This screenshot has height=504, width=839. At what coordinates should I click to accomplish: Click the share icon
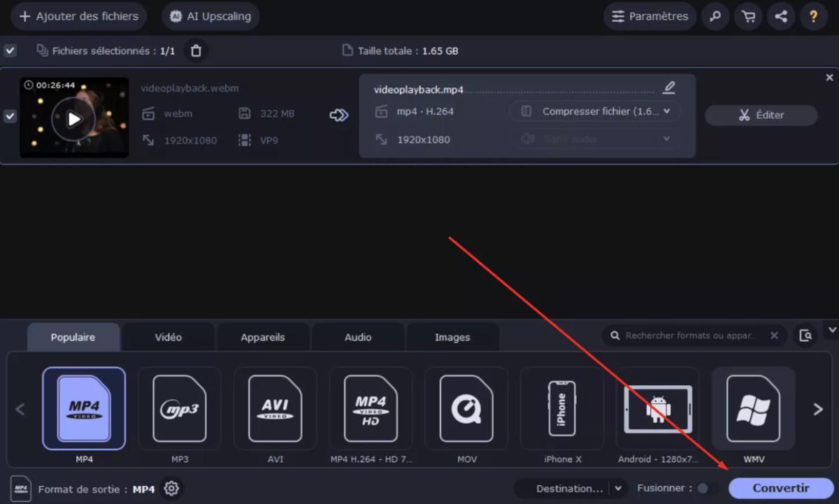point(781,17)
